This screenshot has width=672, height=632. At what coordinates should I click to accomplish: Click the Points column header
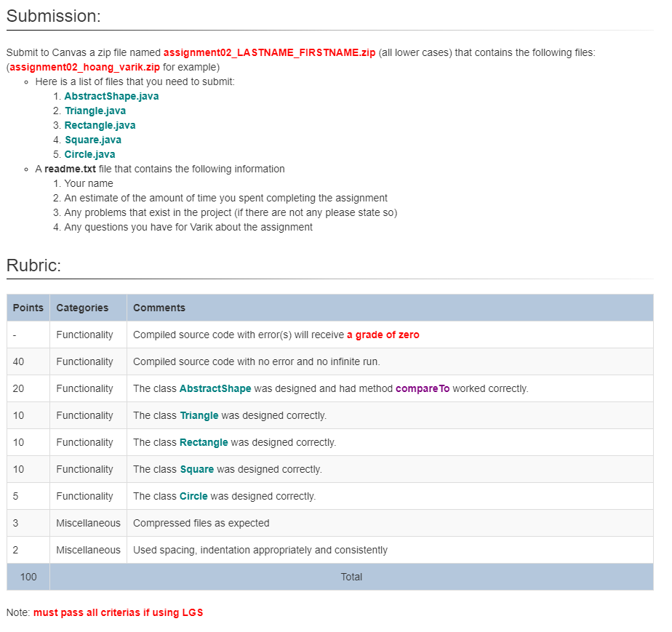(x=27, y=308)
